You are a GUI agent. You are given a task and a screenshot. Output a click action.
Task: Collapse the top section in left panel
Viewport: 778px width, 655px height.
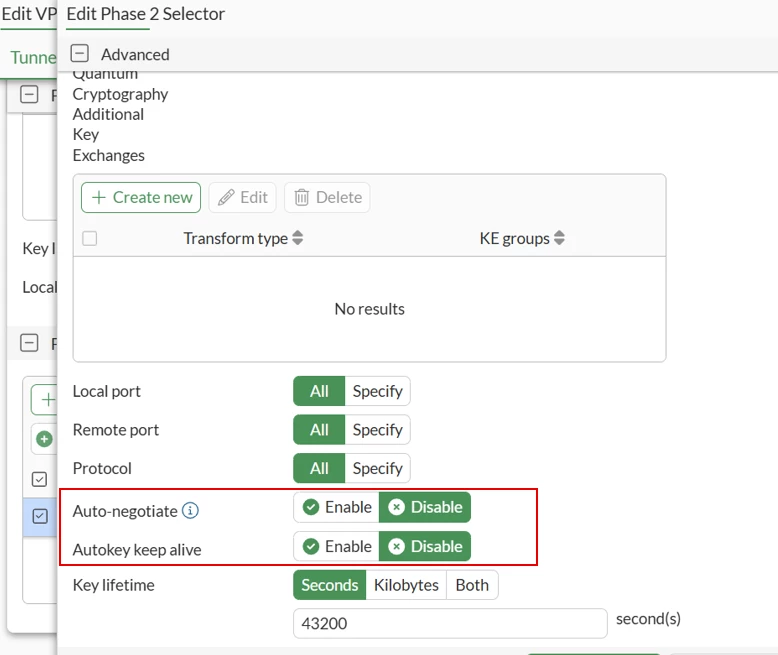point(29,94)
